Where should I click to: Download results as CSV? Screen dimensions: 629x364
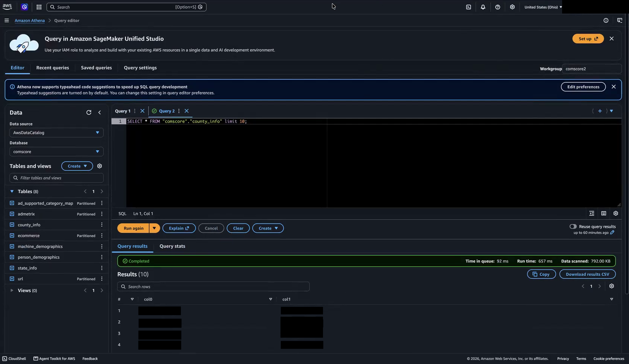pos(587,274)
